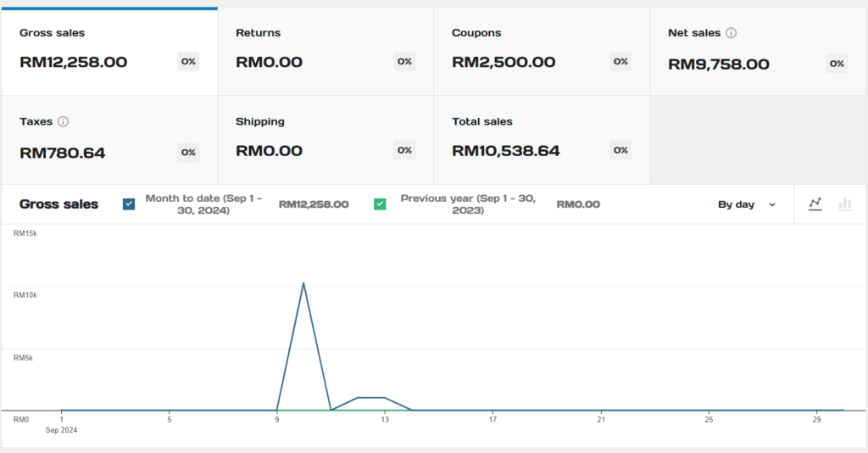Switch to bar chart view icon
The width and height of the screenshot is (868, 453).
click(845, 204)
